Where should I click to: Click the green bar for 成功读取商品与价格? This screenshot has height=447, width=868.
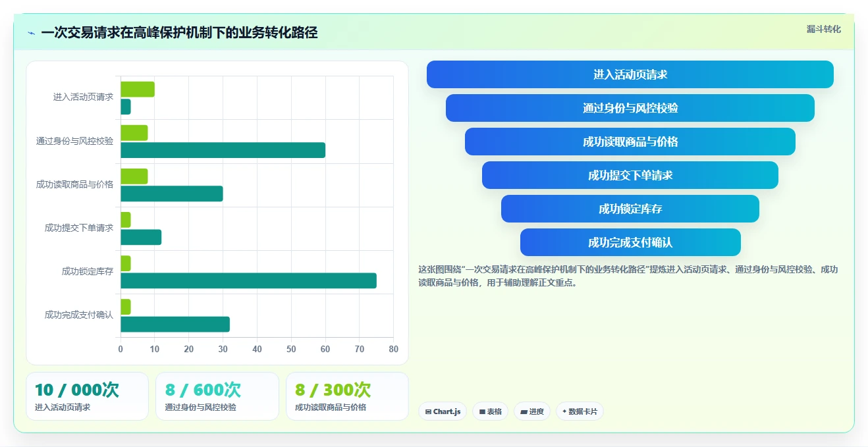(134, 176)
